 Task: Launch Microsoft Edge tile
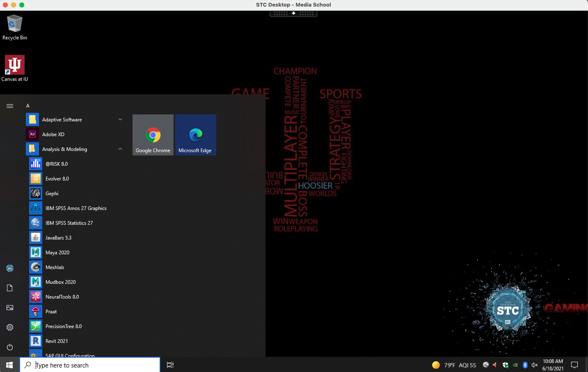click(x=195, y=135)
